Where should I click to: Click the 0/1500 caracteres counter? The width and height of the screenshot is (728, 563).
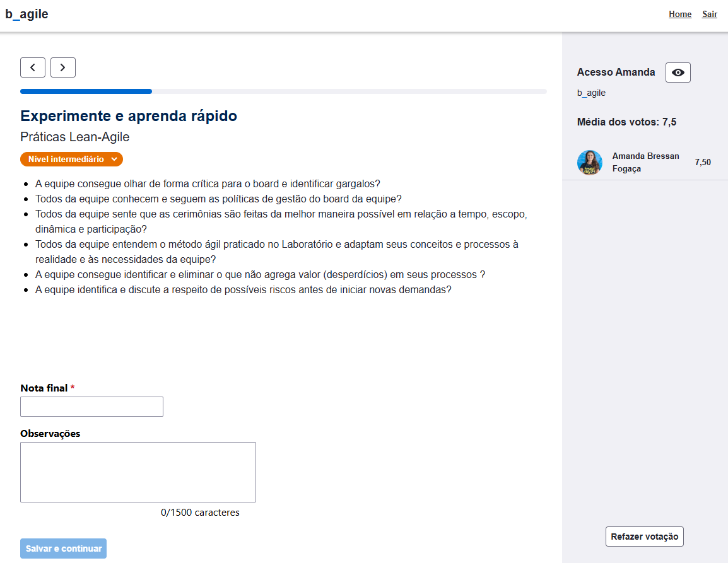click(200, 513)
